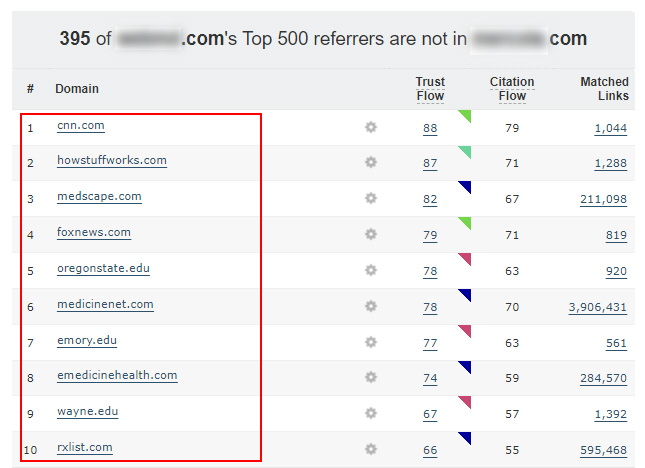Open matched links count 284,570
645x468 pixels.
(603, 378)
